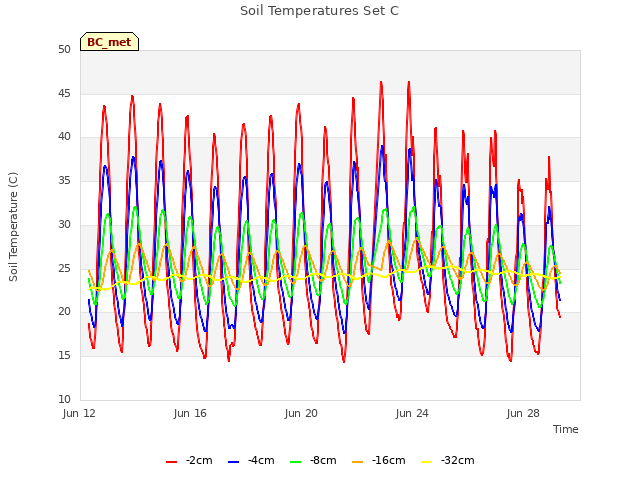Click the Jun 12 x-axis label

pyautogui.click(x=79, y=413)
